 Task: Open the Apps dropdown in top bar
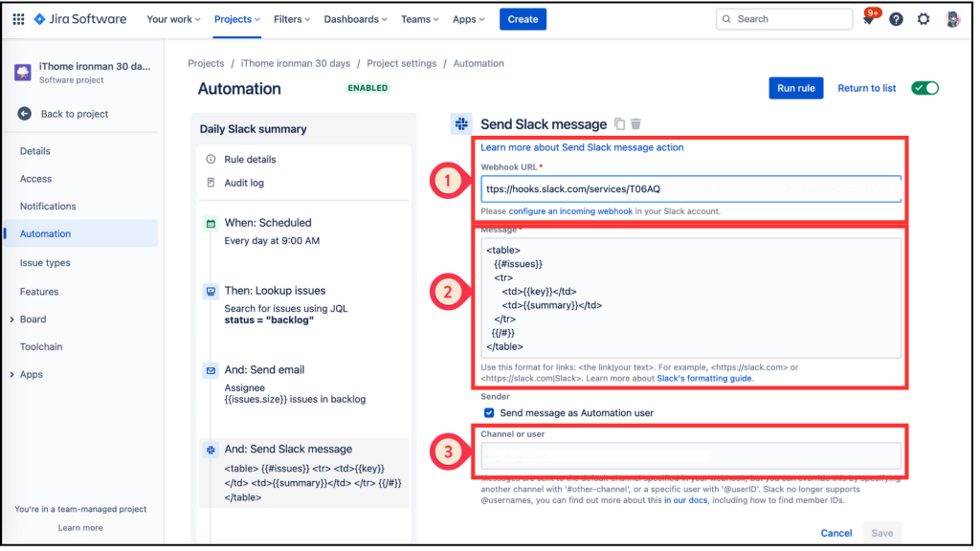click(x=468, y=19)
